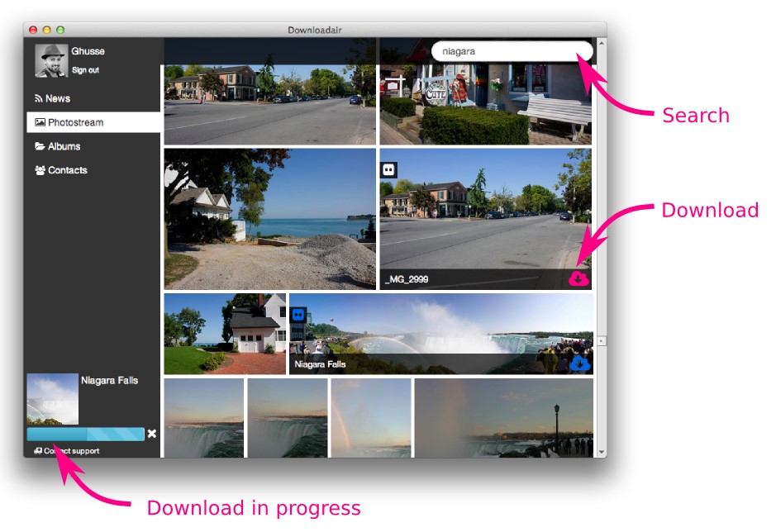Viewport: 776px width, 532px height.
Task: Cancel the Niagara Falls download with the X
Action: pos(151,433)
